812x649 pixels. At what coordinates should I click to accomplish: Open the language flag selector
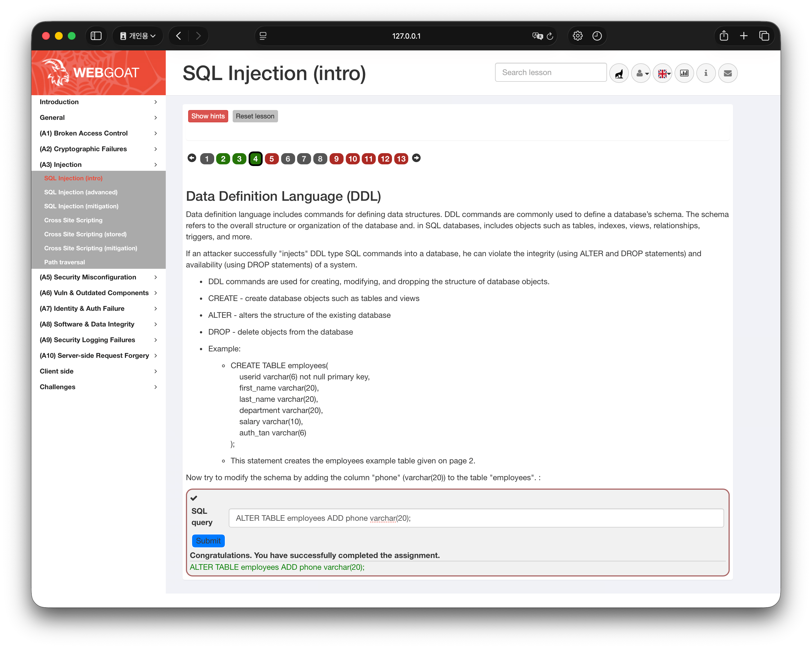[x=663, y=73]
